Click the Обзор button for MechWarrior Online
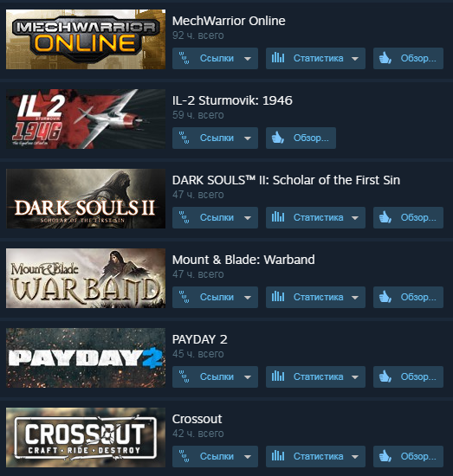 408,58
